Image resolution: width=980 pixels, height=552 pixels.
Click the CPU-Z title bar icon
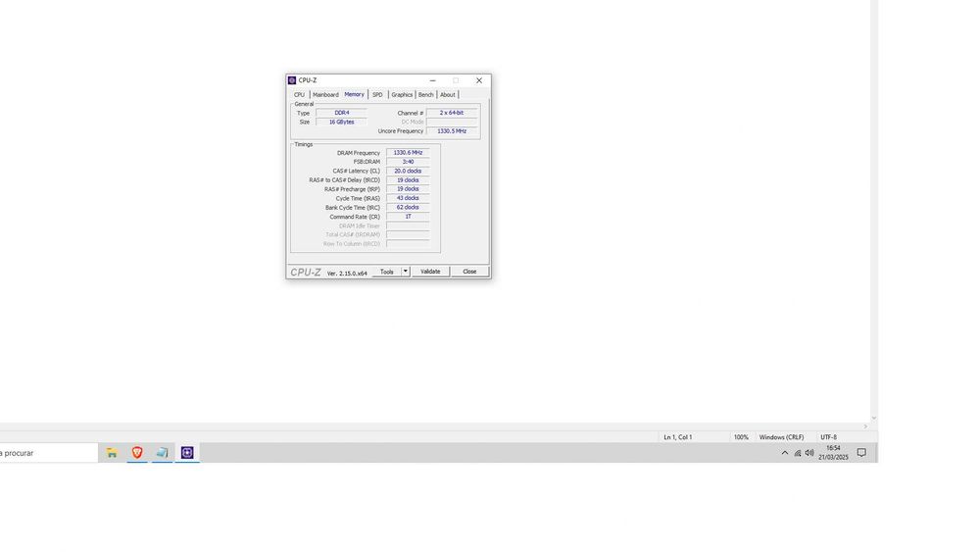point(292,80)
